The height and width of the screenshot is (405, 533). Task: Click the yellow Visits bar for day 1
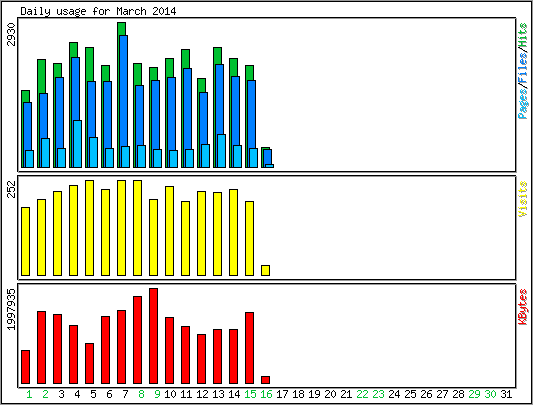(x=25, y=241)
